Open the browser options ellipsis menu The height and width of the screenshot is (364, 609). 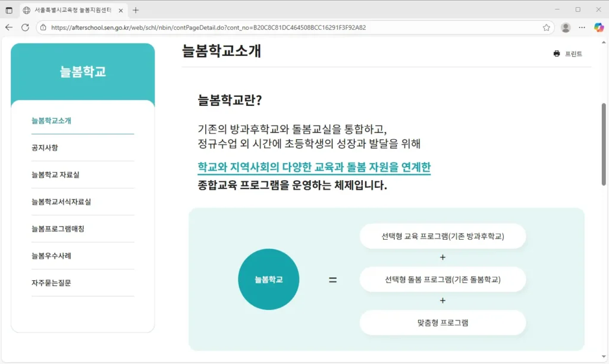point(582,27)
